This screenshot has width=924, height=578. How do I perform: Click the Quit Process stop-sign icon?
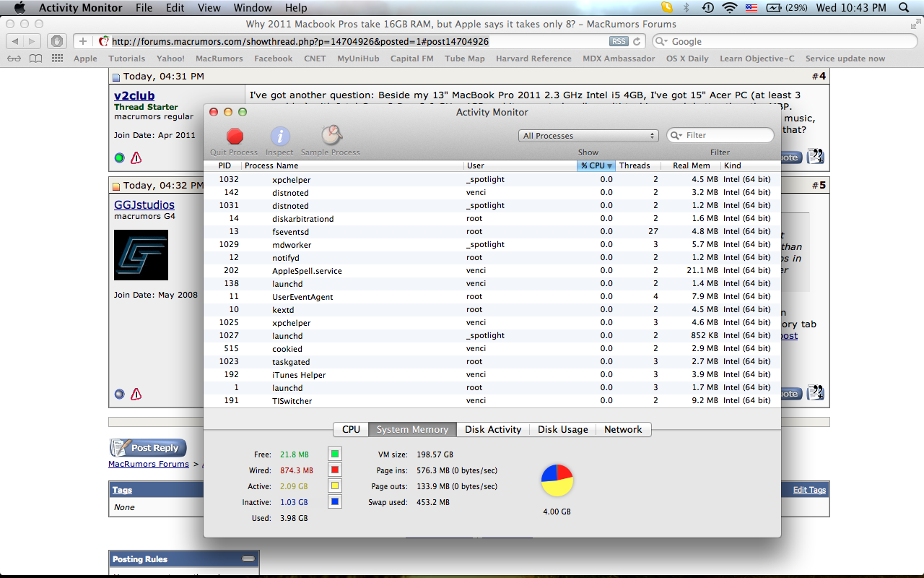click(235, 136)
